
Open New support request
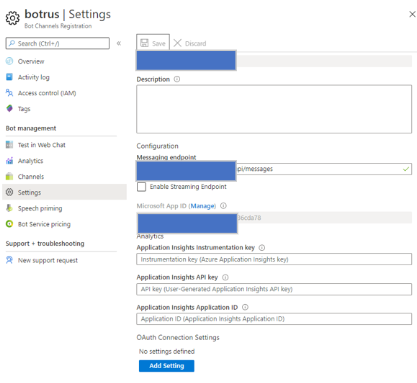[x=48, y=260]
